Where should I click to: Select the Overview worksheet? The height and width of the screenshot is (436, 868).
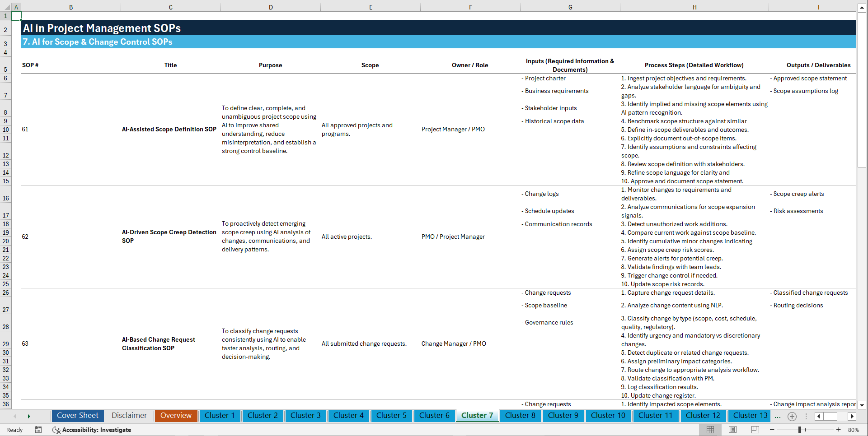point(176,415)
